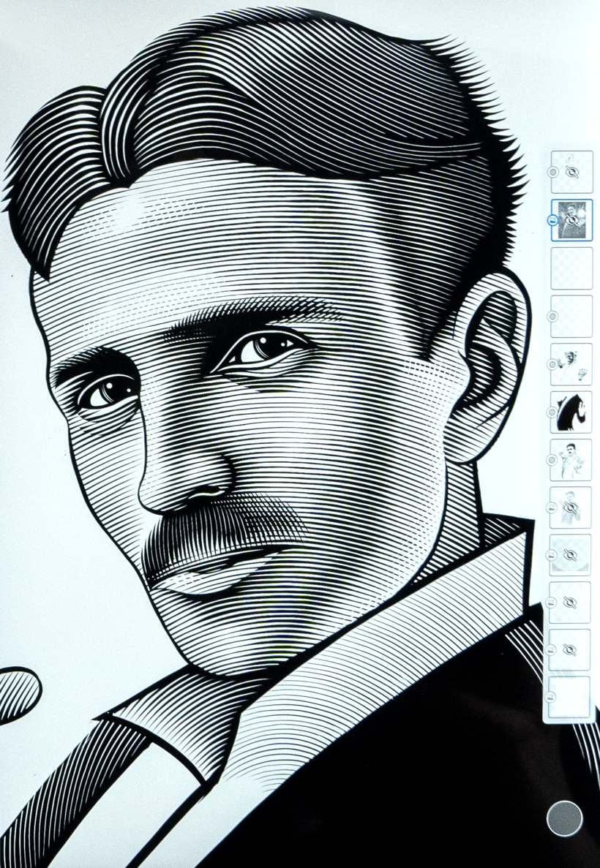Unhide the third layer from the bottom

(570, 603)
